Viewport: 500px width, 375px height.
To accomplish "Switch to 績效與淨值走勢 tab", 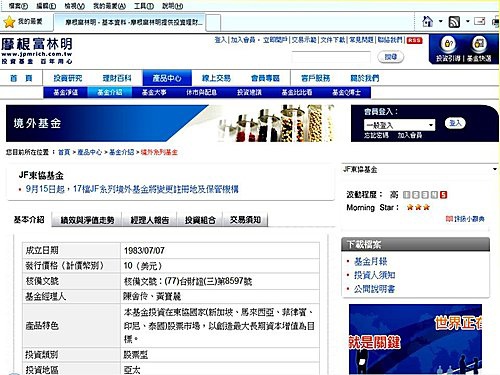I will pos(87,220).
